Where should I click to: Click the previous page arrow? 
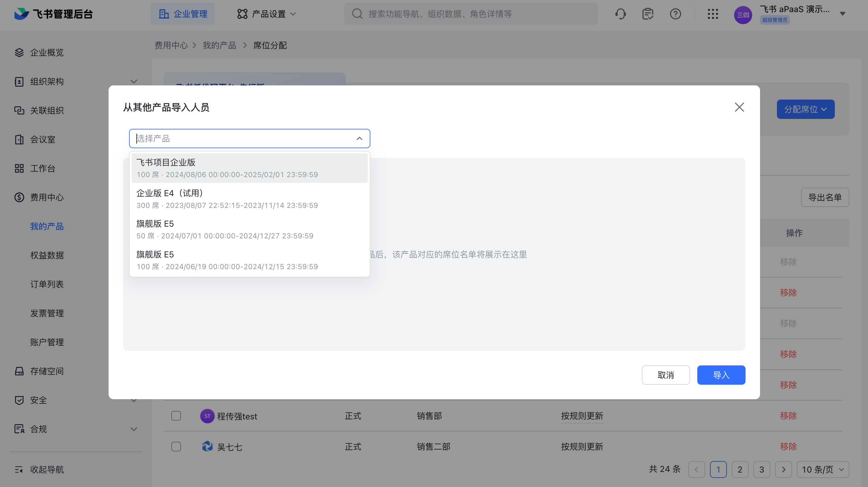click(x=696, y=469)
